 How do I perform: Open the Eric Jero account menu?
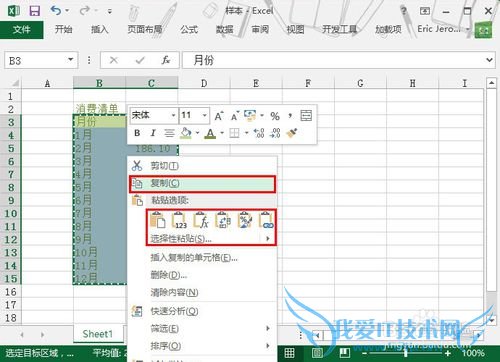tap(443, 29)
